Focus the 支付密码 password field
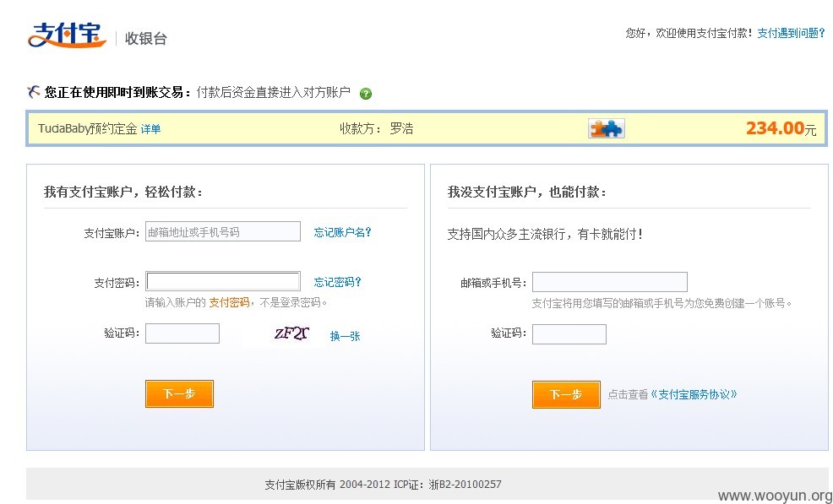This screenshot has width=833, height=504. tap(223, 281)
